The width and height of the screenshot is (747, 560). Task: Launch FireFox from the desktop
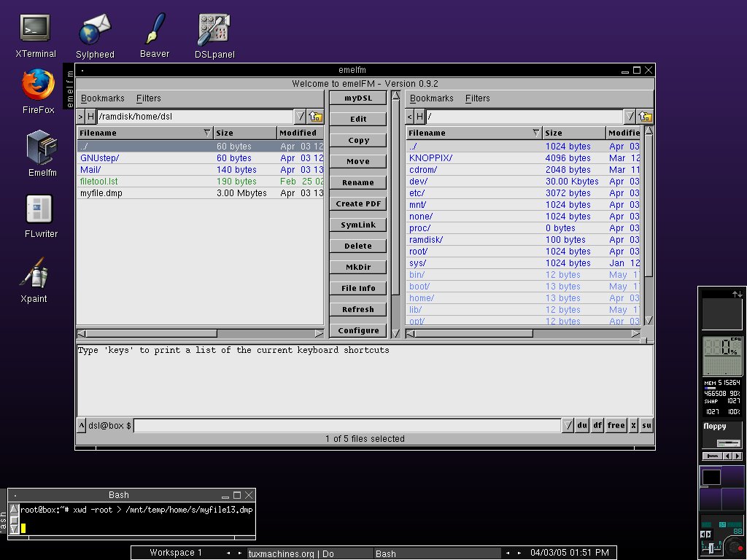click(x=38, y=91)
